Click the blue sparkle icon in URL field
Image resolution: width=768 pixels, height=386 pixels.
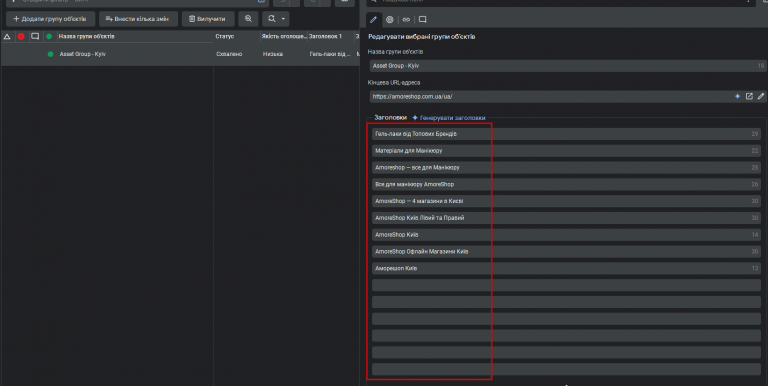737,96
